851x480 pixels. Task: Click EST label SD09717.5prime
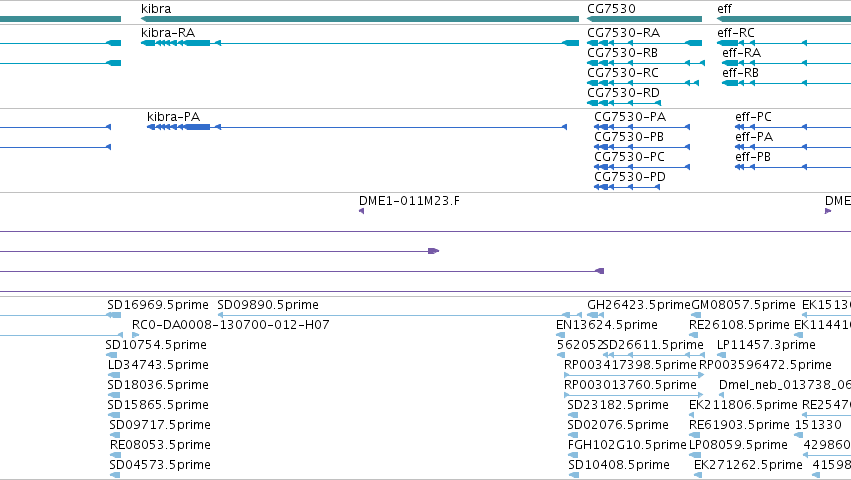[x=160, y=425]
